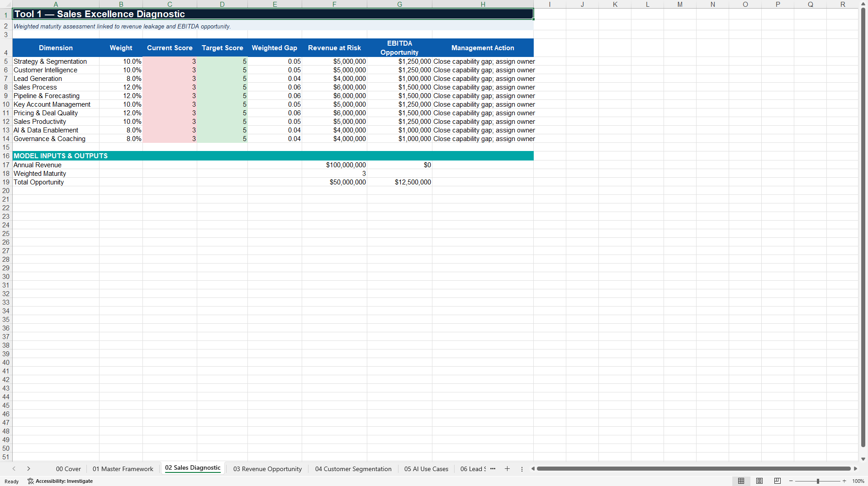Open the 01 Master Framework sheet tab
This screenshot has height=486, width=868.
tap(123, 469)
